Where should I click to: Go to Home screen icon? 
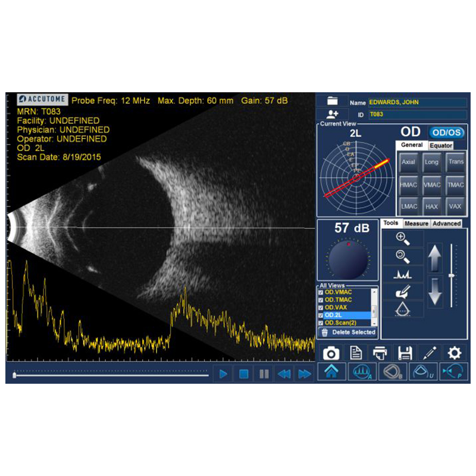331,371
